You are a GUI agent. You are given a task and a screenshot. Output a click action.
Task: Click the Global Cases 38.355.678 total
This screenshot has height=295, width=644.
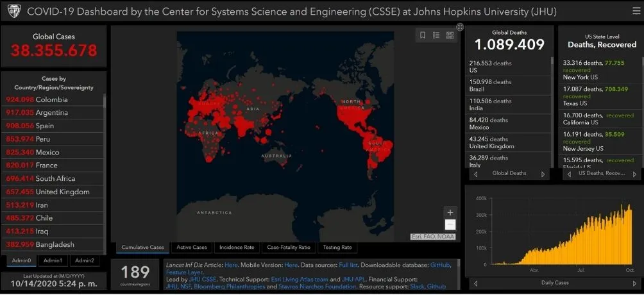click(x=54, y=50)
